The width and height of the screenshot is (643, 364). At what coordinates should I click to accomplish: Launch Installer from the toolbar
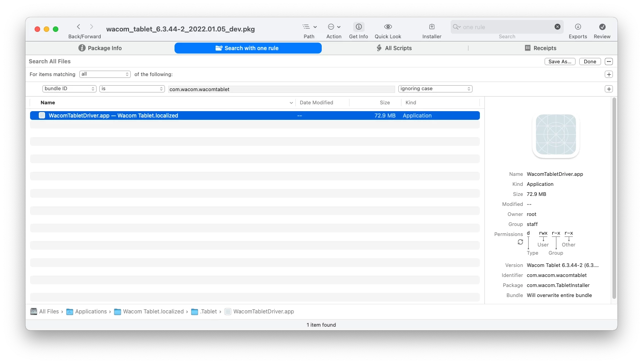(x=432, y=27)
